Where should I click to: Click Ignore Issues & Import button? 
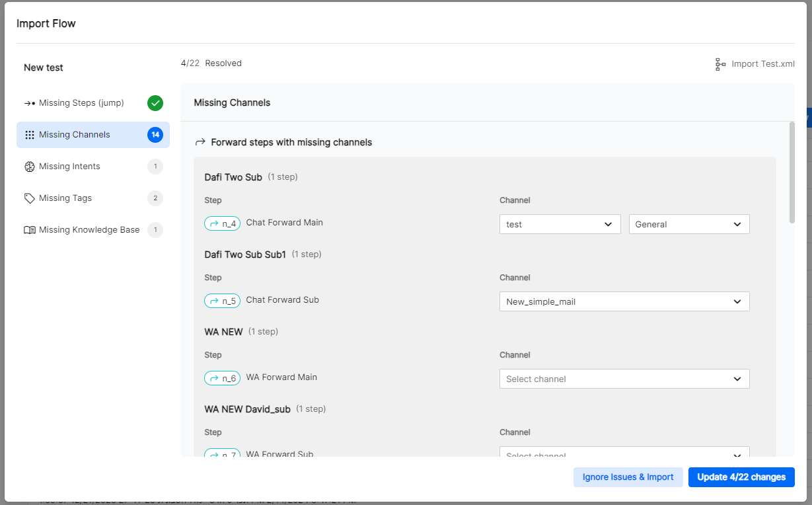point(628,477)
